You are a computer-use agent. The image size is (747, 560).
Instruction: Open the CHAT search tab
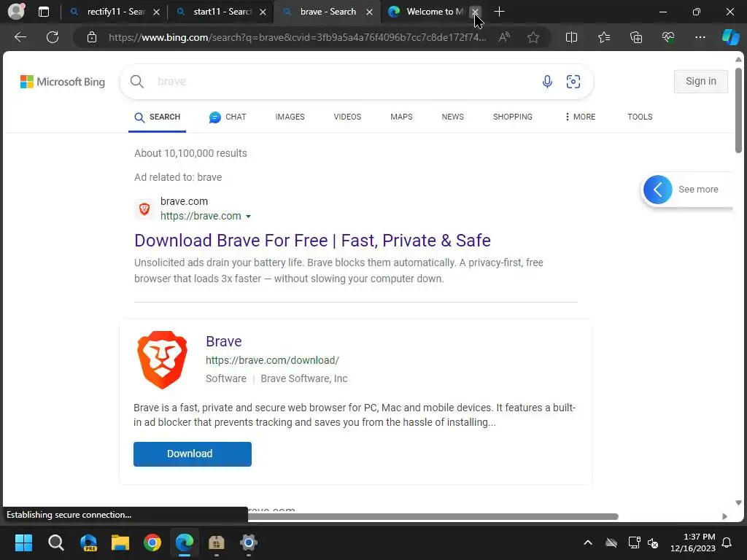pyautogui.click(x=228, y=117)
